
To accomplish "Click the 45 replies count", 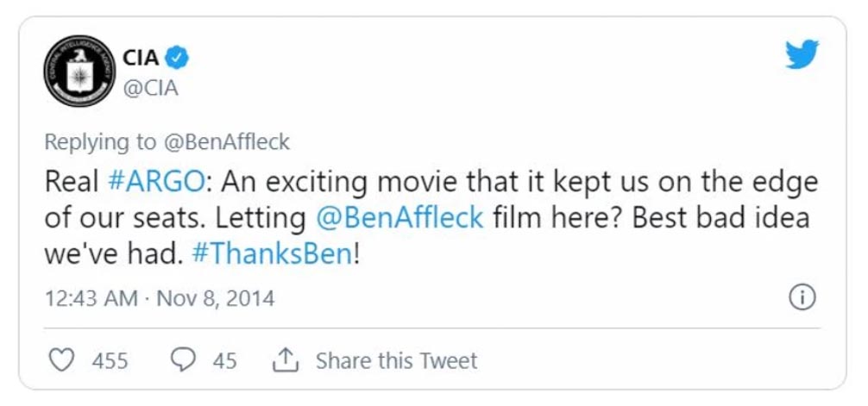I will click(x=224, y=361).
